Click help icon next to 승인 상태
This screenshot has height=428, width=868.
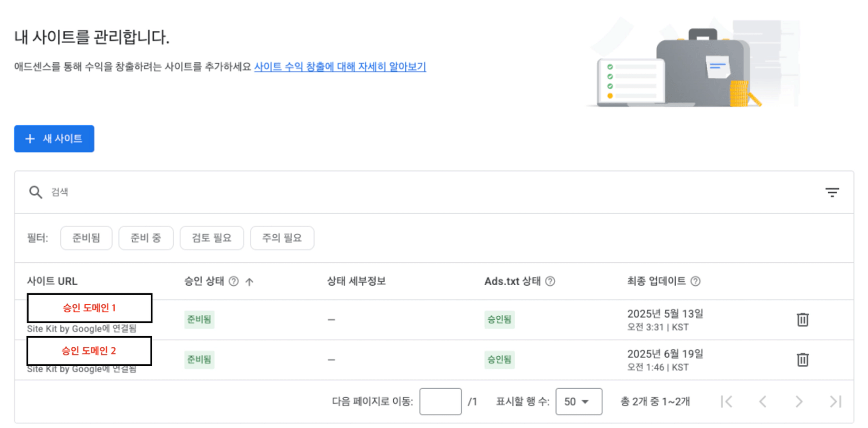coord(233,281)
